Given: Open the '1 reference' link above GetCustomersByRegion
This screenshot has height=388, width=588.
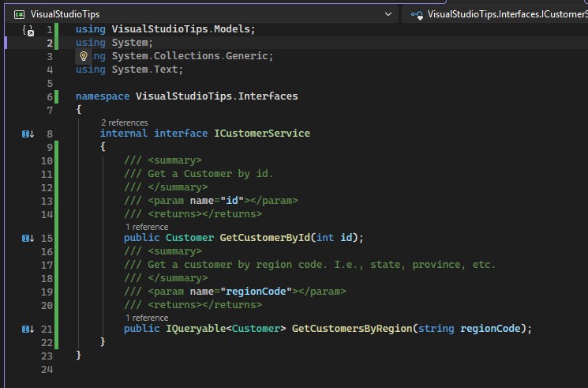Looking at the screenshot, I should (147, 318).
